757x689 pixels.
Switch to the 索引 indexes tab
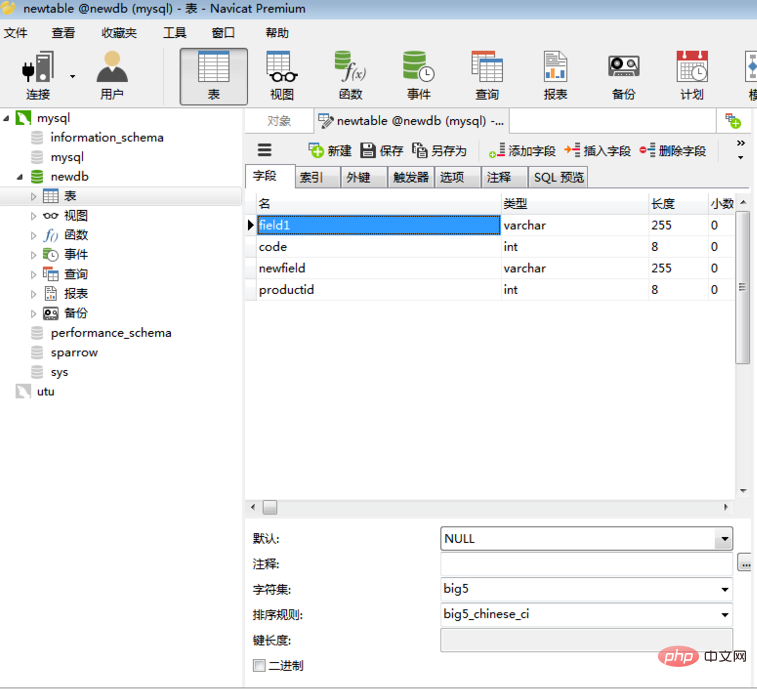click(x=317, y=177)
